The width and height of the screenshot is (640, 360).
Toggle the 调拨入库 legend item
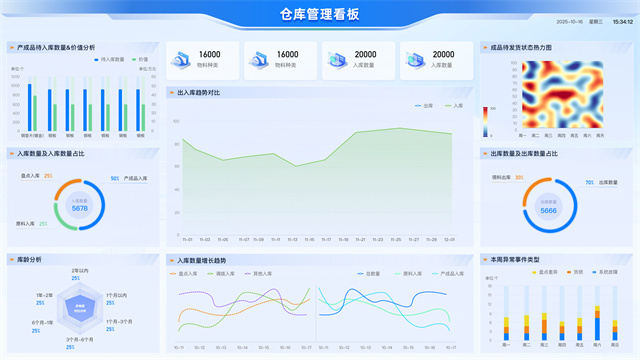click(x=221, y=273)
